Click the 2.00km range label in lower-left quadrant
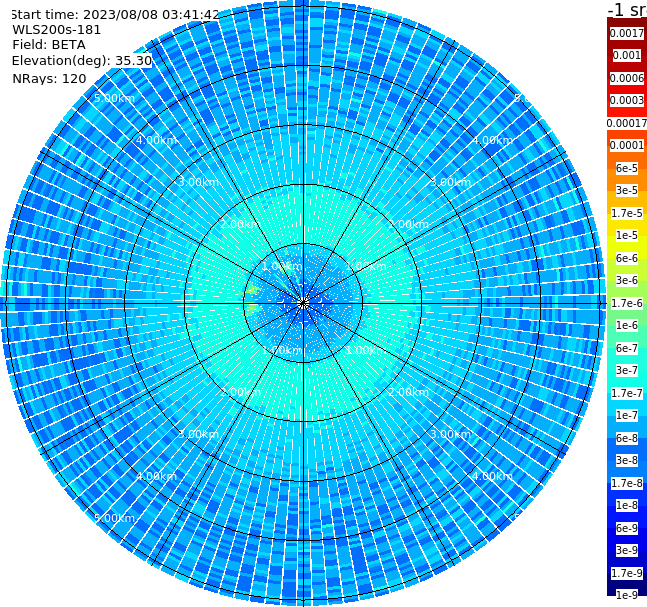 [240, 392]
